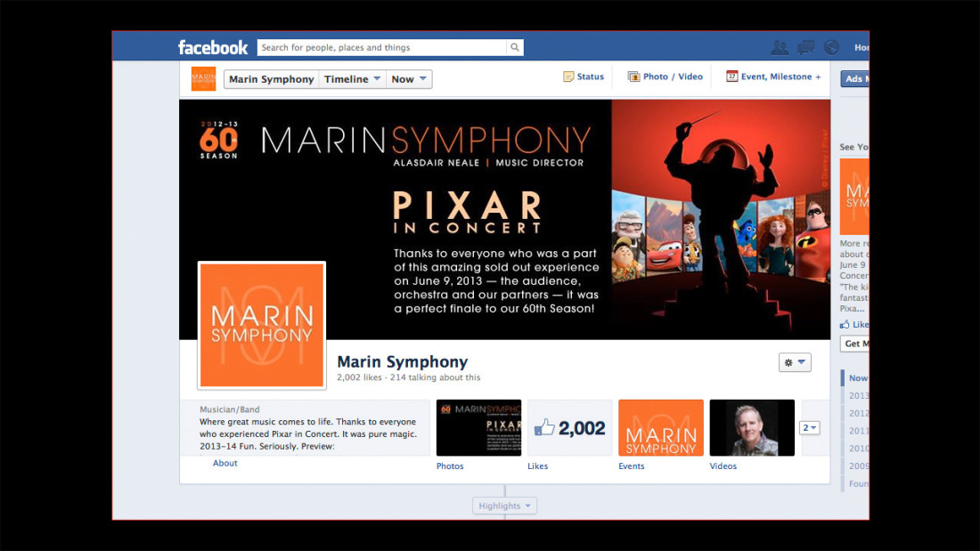Select Event, Milestone + tab
Viewport: 980px width, 551px height.
[x=773, y=77]
